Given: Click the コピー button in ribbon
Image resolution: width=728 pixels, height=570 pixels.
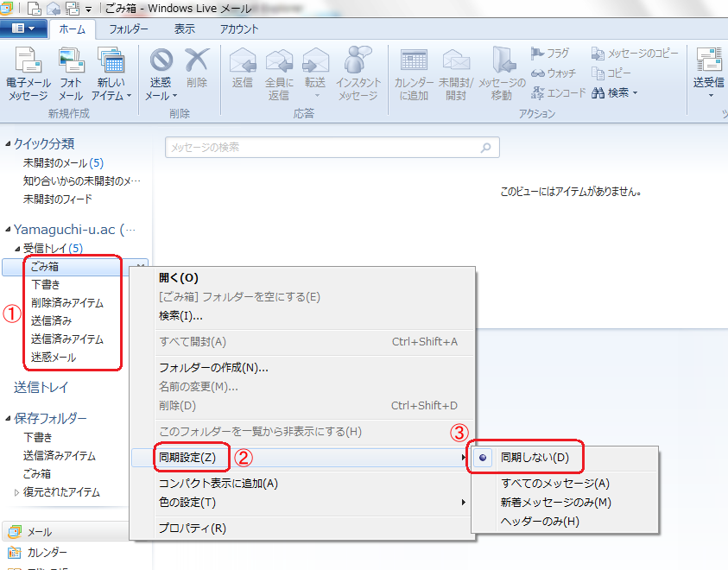Looking at the screenshot, I should [x=611, y=73].
